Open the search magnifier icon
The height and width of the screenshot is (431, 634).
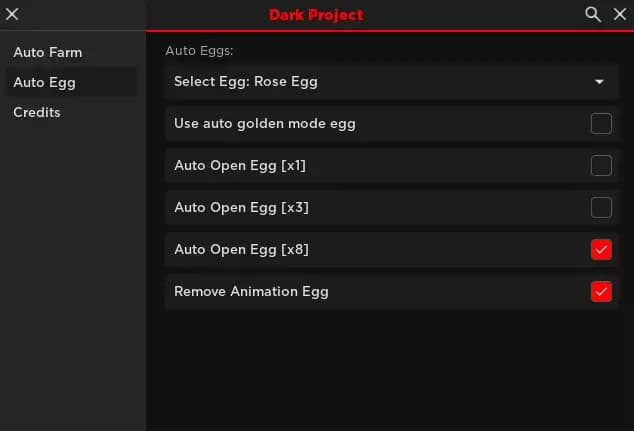(593, 14)
